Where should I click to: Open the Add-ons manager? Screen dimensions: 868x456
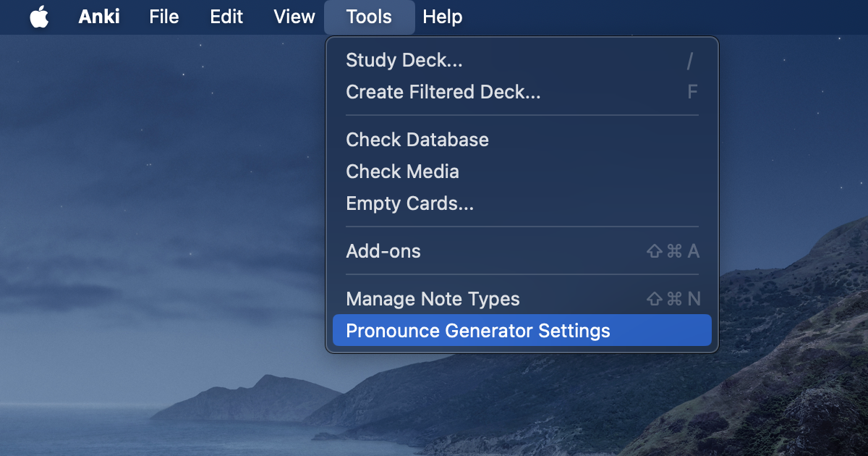coord(383,251)
